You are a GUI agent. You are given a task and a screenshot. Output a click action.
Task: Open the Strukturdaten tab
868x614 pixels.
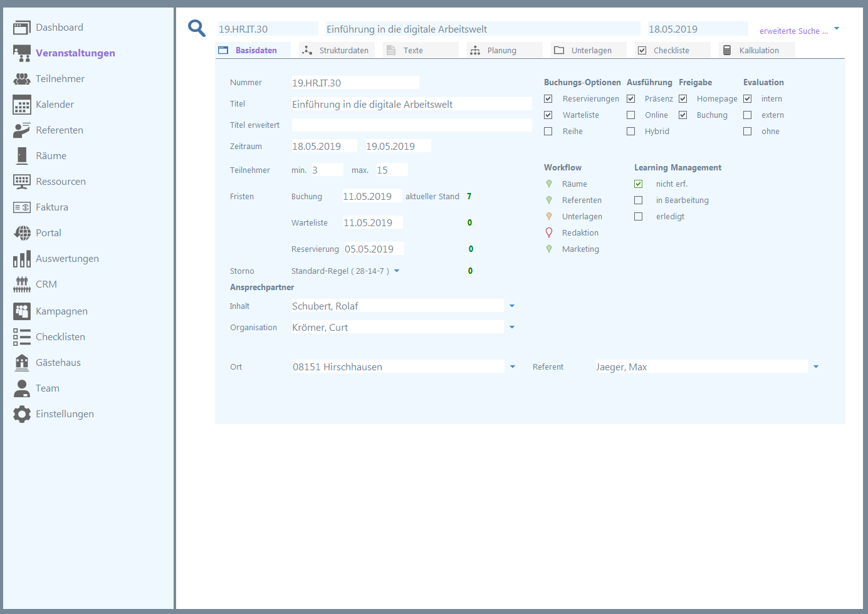[337, 51]
